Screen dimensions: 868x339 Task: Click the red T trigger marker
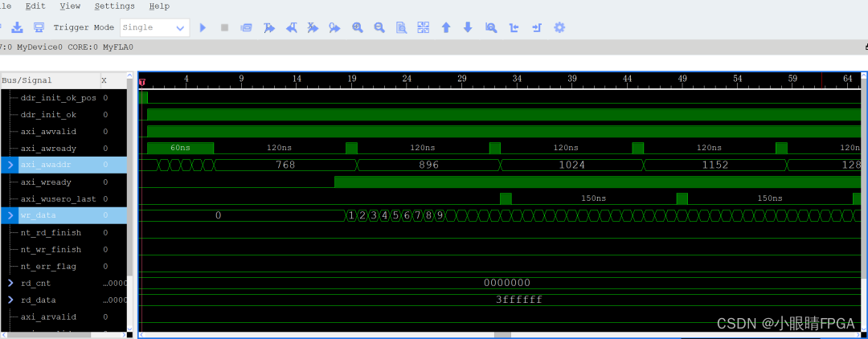tap(141, 83)
